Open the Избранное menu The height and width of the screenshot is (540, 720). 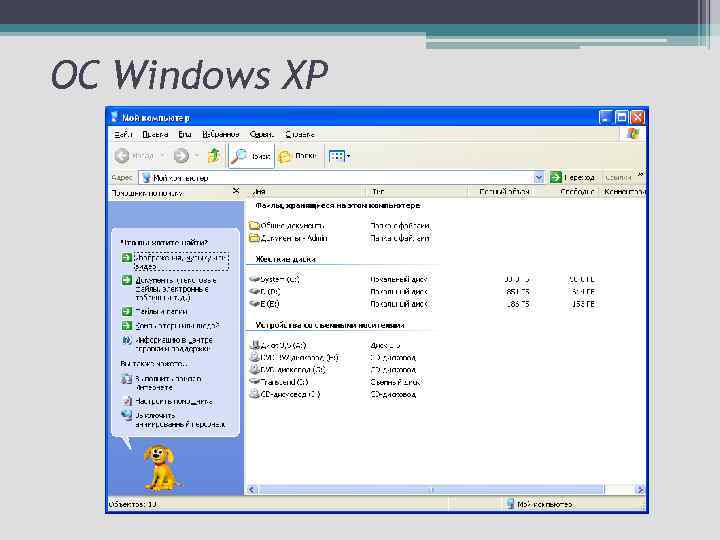pyautogui.click(x=221, y=134)
